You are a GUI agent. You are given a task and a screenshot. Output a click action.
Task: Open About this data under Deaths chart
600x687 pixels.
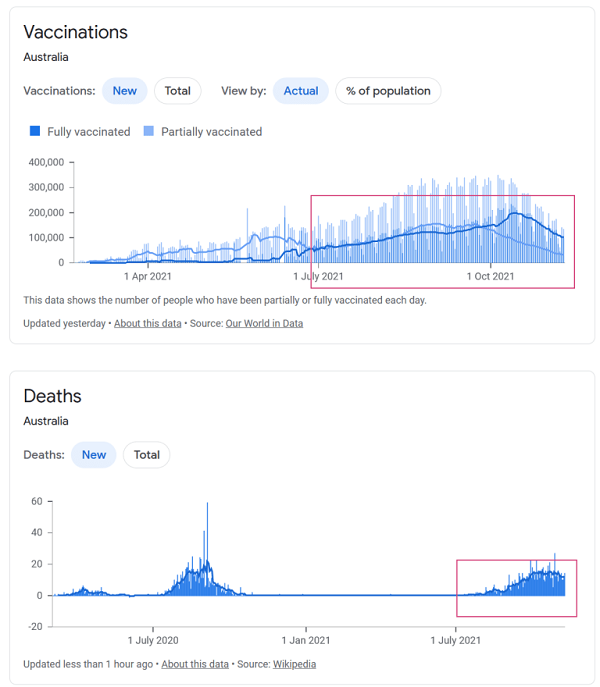[195, 664]
